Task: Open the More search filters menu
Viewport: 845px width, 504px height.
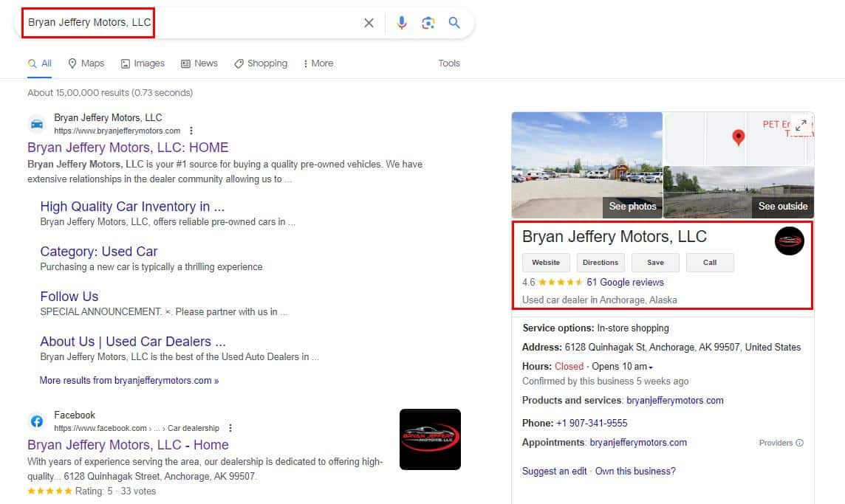Action: pos(318,63)
